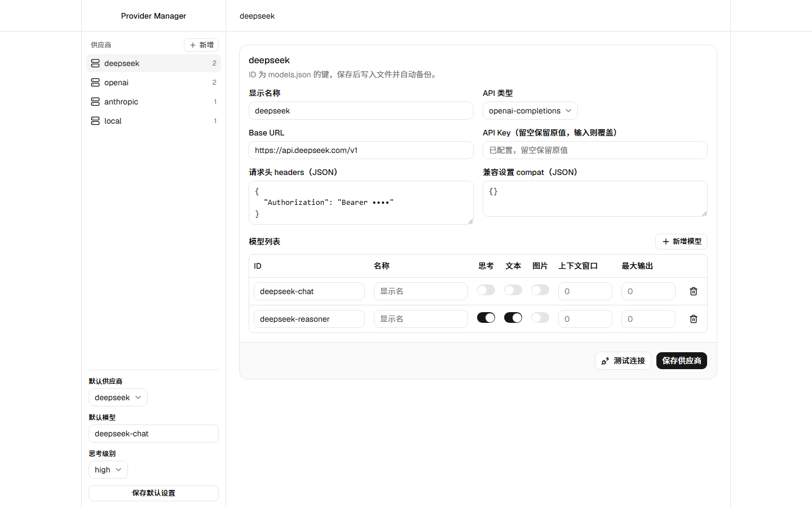Click into the headers JSON textarea

pos(361,203)
